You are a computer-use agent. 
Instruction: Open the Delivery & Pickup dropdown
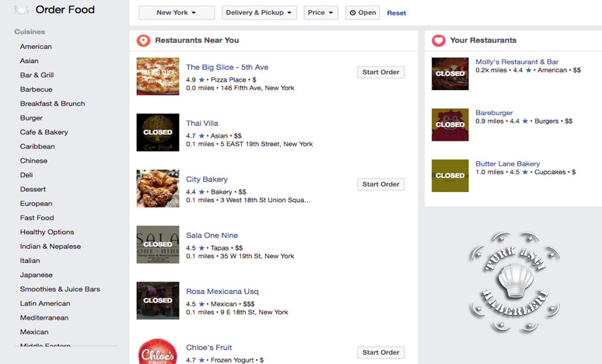click(259, 12)
